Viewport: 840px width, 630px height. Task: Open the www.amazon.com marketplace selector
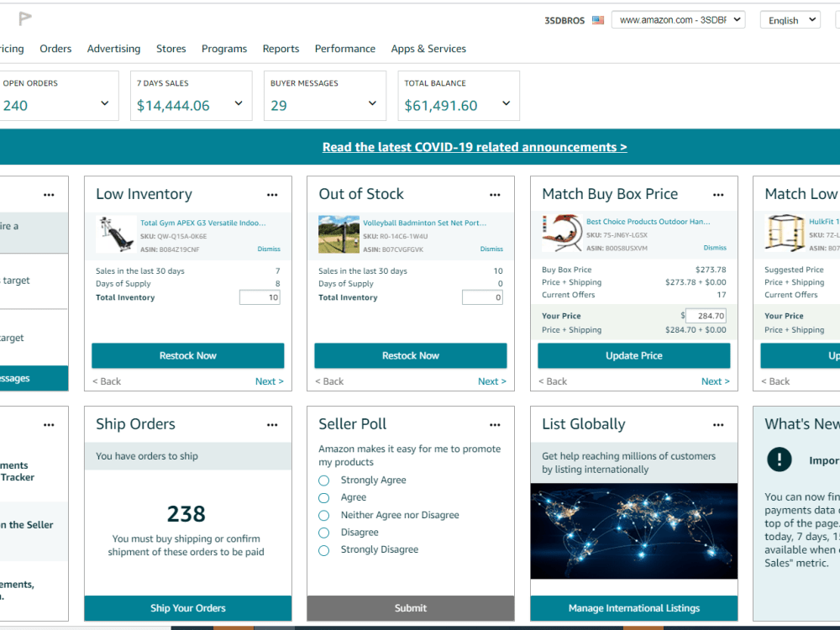click(x=678, y=20)
